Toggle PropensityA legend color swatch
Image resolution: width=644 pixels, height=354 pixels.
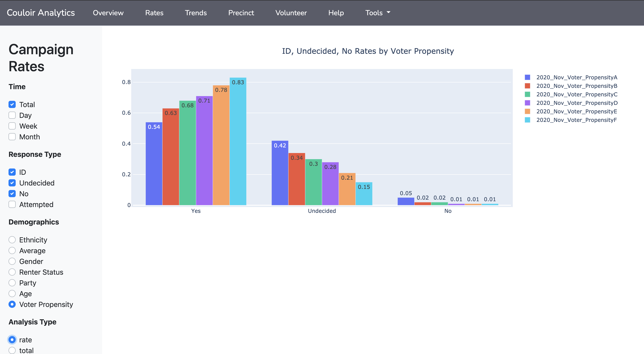(527, 77)
